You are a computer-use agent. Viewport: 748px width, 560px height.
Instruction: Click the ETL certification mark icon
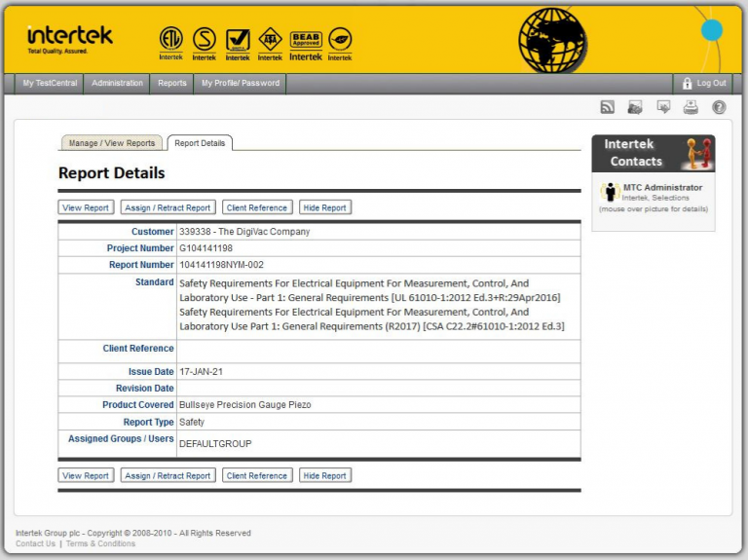click(x=170, y=43)
